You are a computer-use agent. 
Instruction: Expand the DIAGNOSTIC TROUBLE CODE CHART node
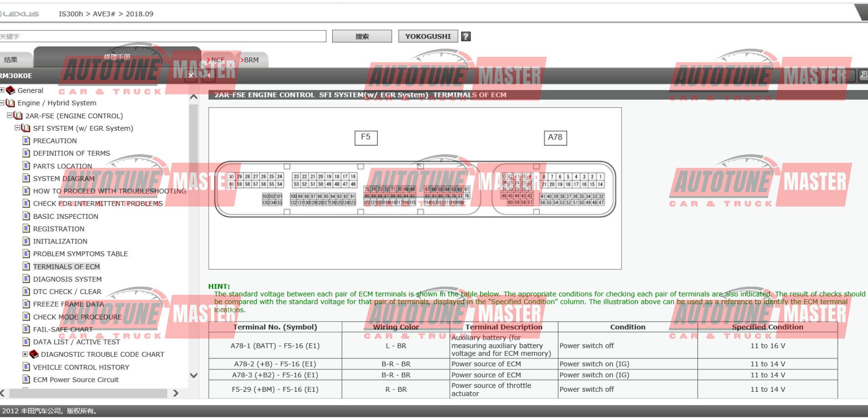coord(25,354)
